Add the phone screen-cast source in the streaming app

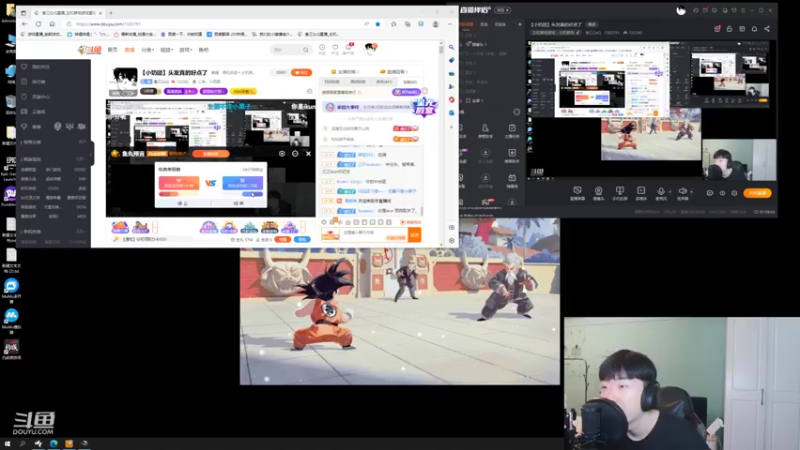pos(620,193)
